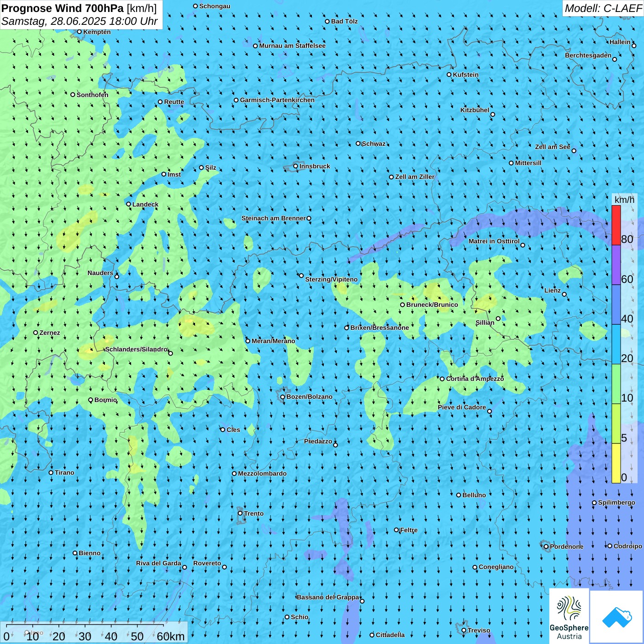Click the Belluno label
The height and width of the screenshot is (644, 644).
(474, 495)
